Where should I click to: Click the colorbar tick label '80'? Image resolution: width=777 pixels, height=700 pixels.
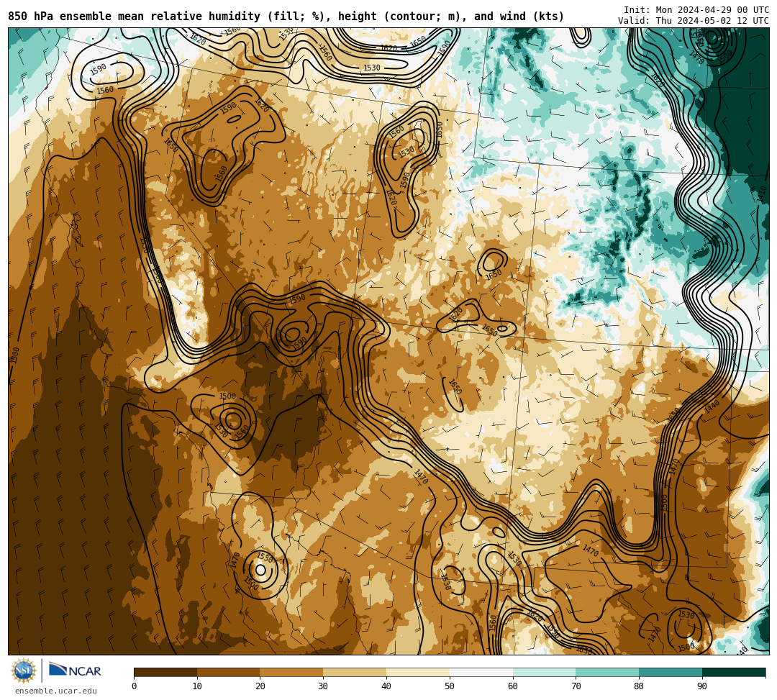click(640, 686)
